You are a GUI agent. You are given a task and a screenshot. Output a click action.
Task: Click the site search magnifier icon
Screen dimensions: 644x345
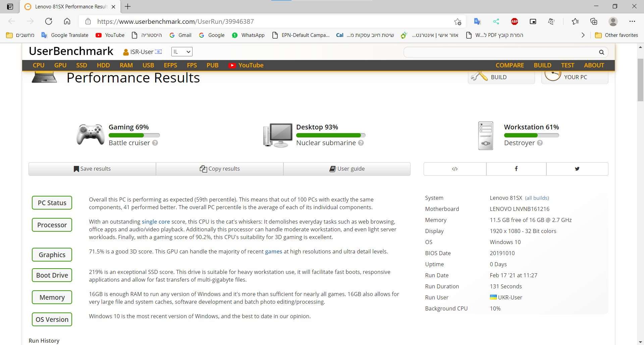coord(601,52)
